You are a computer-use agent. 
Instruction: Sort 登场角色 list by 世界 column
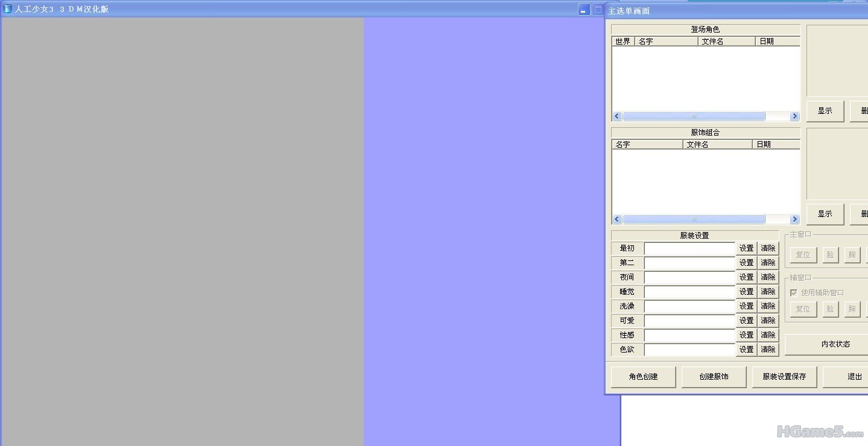(x=622, y=42)
